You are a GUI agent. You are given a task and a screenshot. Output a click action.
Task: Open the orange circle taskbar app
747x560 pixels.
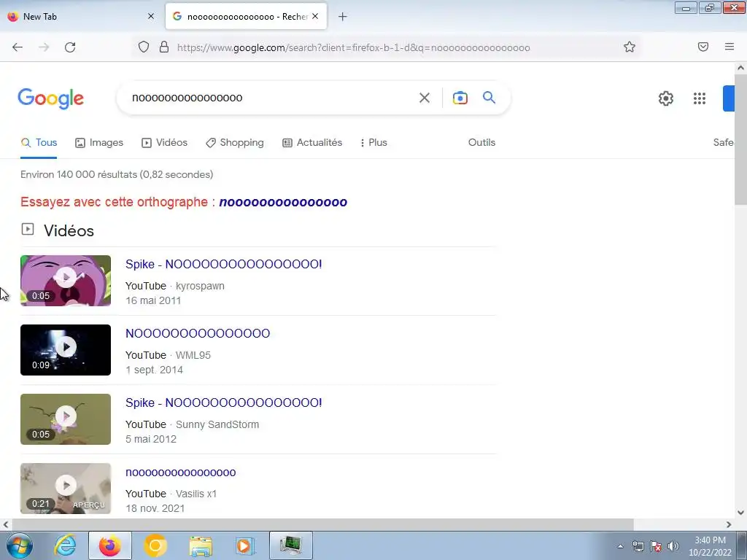point(155,545)
